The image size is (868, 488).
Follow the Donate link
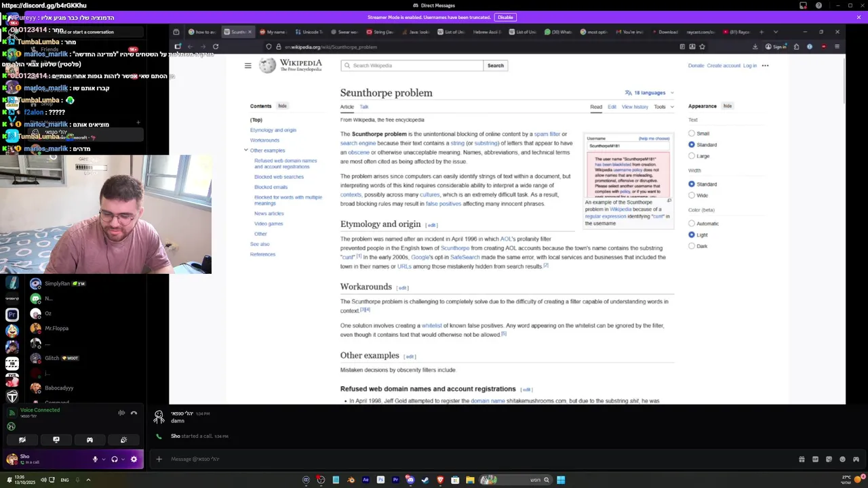tap(696, 66)
